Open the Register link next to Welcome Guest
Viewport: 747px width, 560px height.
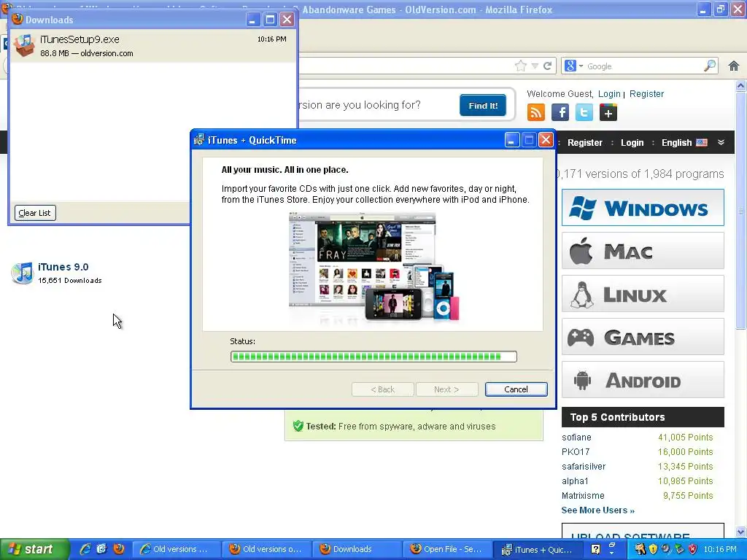click(646, 94)
